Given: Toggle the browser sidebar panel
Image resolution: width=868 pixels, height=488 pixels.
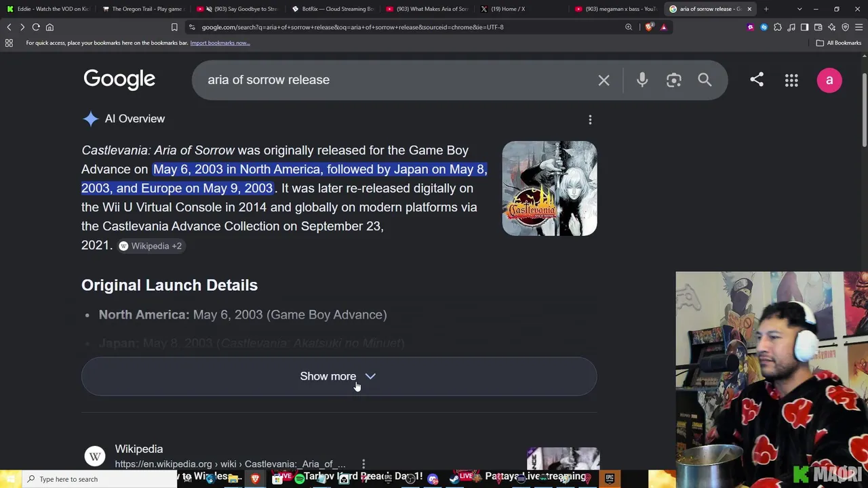Looking at the screenshot, I should (x=804, y=27).
